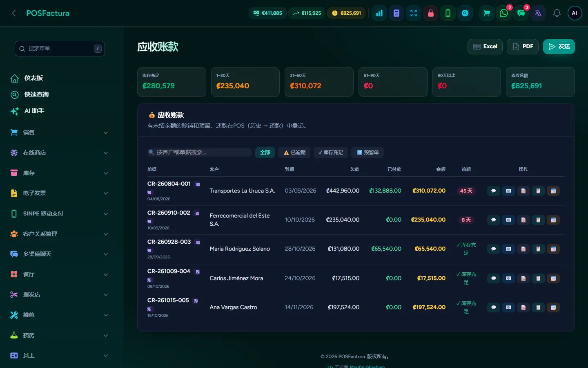Open the shopping cart icon in the header
Image resolution: width=588 pixels, height=368 pixels.
487,13
